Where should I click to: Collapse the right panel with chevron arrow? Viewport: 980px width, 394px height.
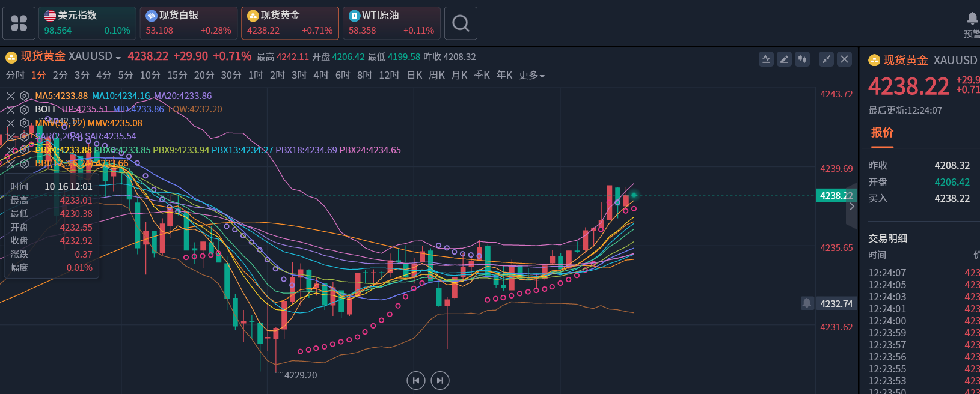pyautogui.click(x=851, y=206)
